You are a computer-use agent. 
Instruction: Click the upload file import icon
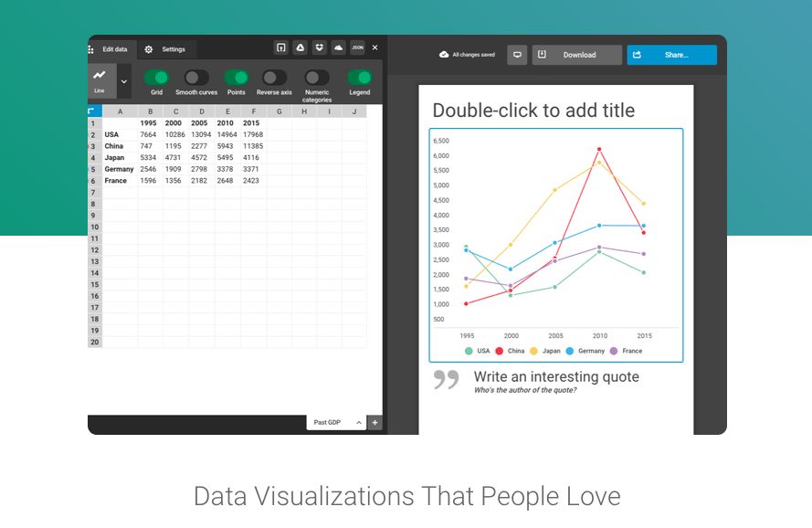click(281, 48)
